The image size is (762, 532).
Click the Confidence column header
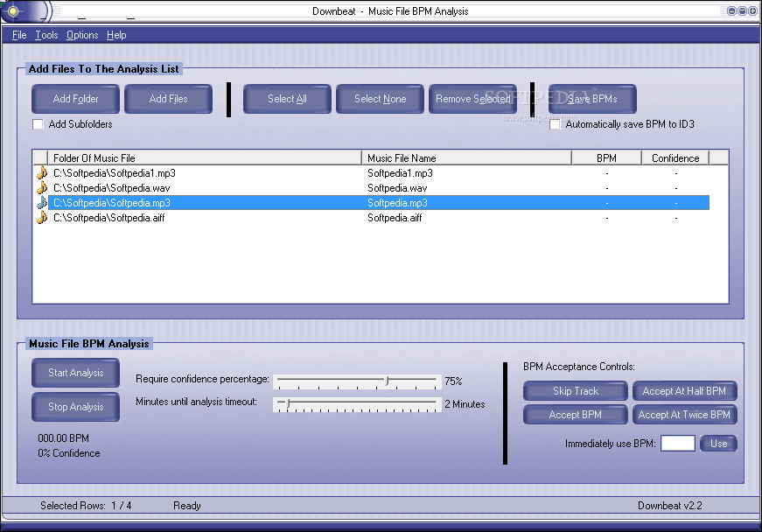(675, 157)
